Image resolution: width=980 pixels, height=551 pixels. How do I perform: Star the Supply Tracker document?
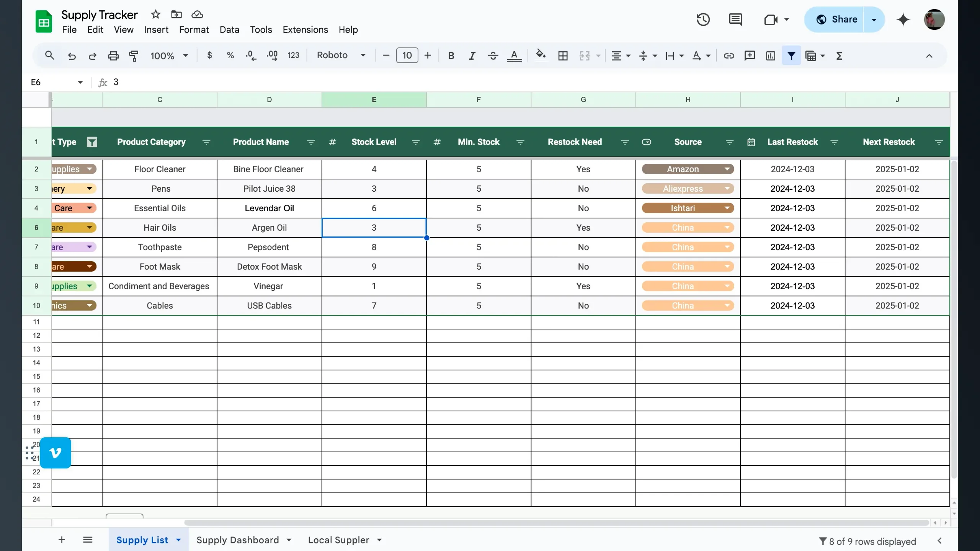[x=155, y=15]
